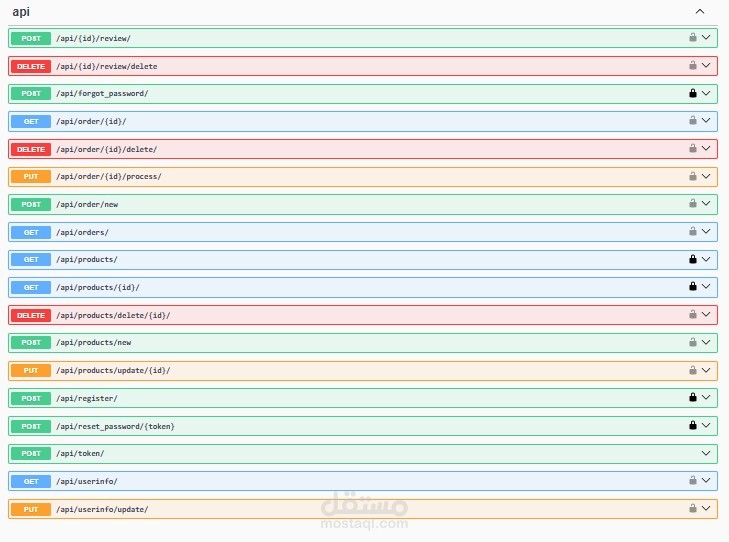Click the lock icon on /api/products/new
This screenshot has width=729, height=542.
click(x=693, y=342)
